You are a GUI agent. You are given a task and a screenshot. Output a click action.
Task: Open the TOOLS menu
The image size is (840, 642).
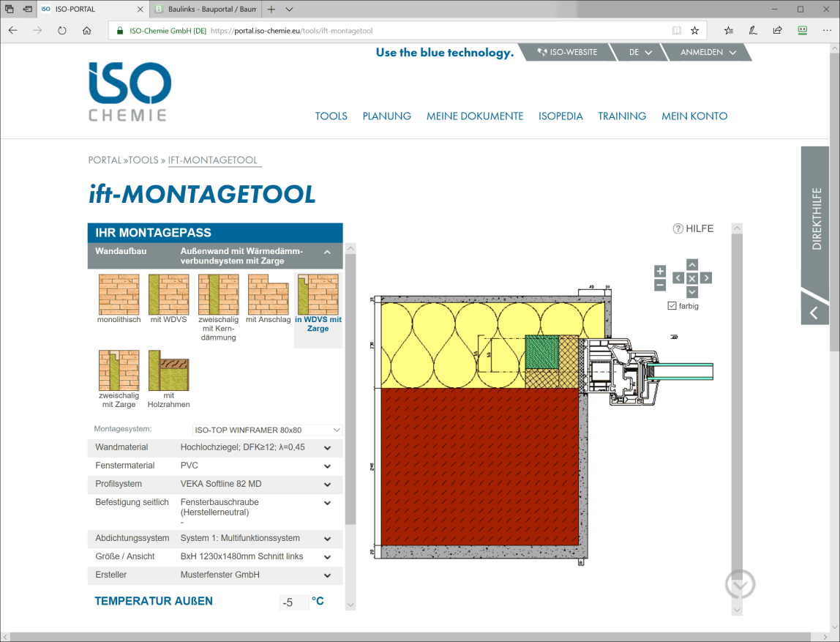(x=331, y=116)
